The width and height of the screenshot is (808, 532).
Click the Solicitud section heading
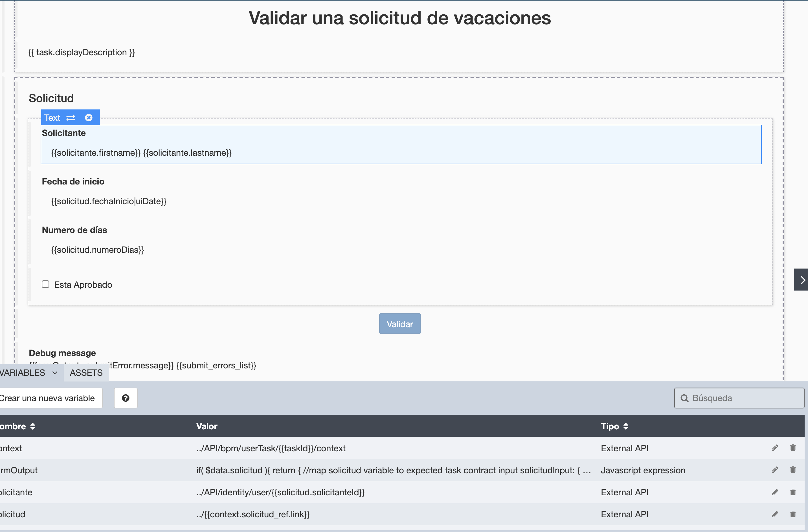(51, 98)
